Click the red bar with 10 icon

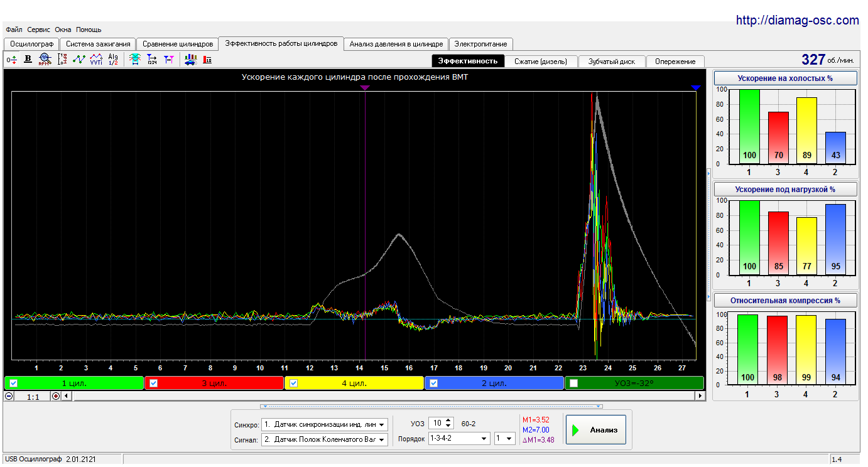pyautogui.click(x=207, y=60)
